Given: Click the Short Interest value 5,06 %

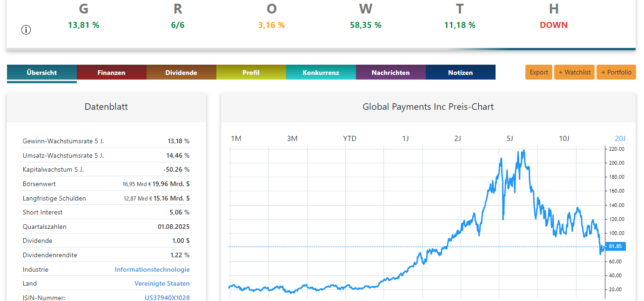Looking at the screenshot, I should [180, 212].
